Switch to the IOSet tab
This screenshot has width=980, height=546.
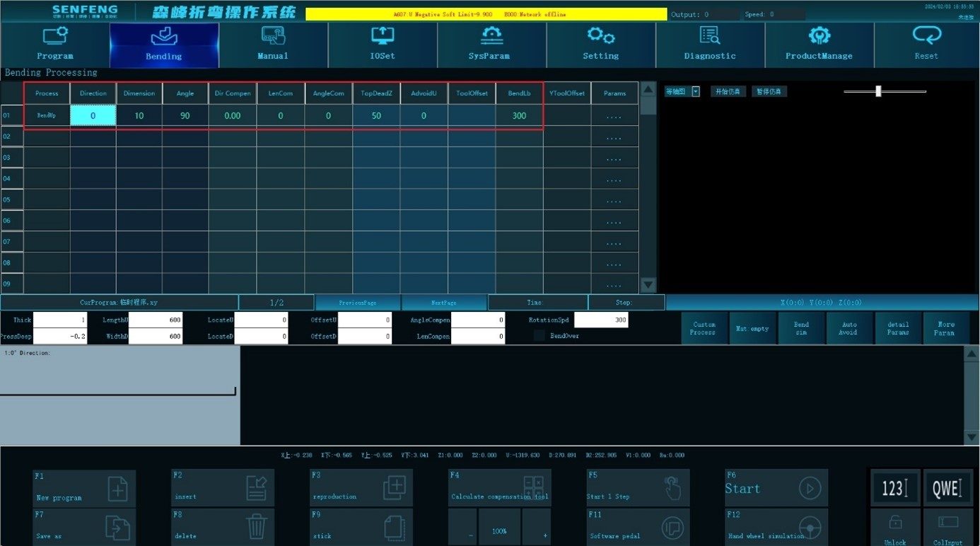point(383,45)
